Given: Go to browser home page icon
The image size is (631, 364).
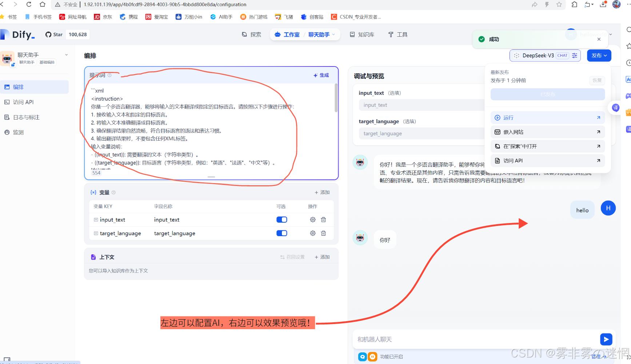Looking at the screenshot, I should (x=43, y=4).
